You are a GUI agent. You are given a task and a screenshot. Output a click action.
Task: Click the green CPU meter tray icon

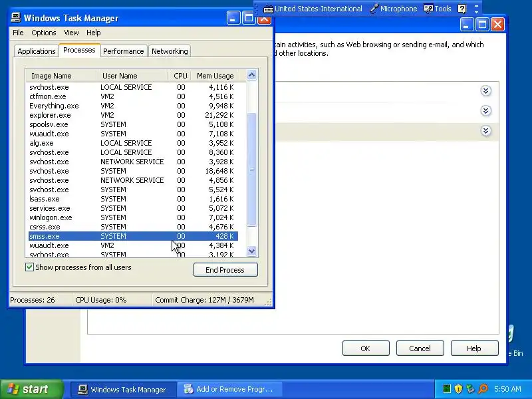(x=447, y=389)
